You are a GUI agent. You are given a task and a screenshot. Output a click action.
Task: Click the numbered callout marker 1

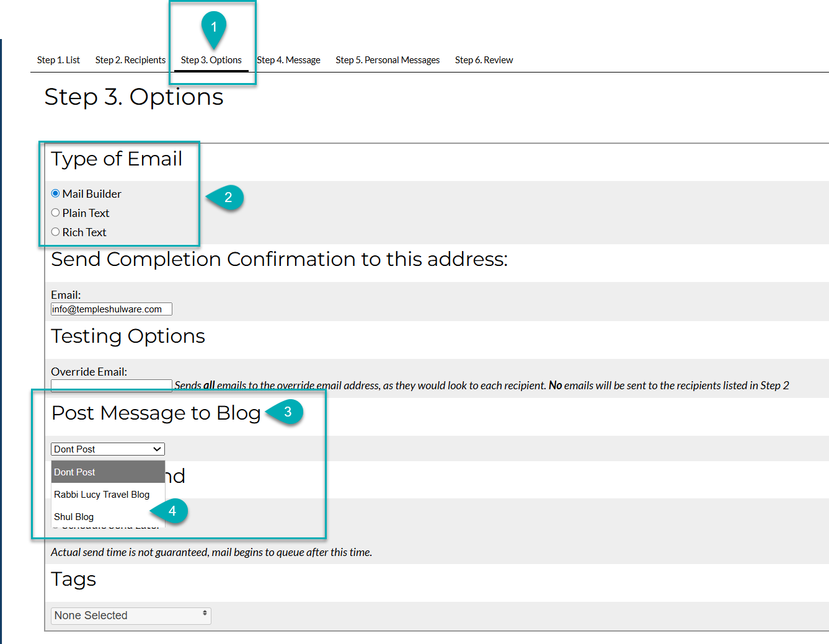214,27
